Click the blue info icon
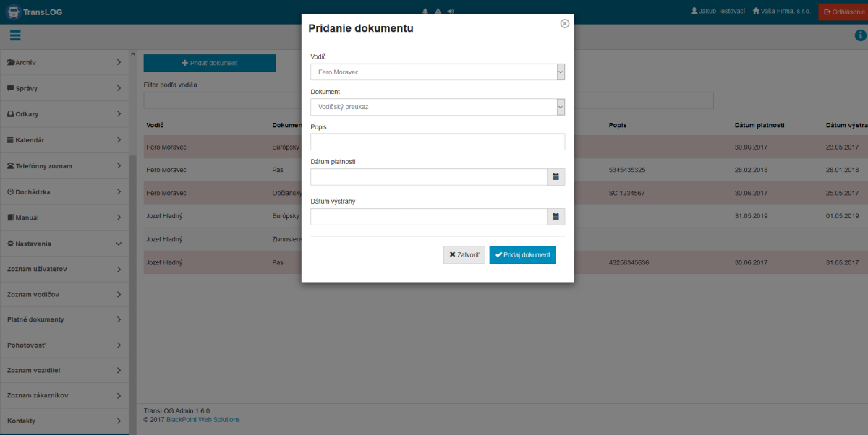This screenshot has width=868, height=435. (860, 35)
